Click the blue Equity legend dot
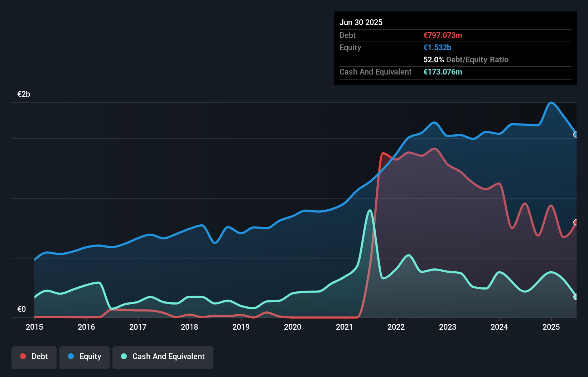Viewport: 588px width, 377px height. point(71,356)
